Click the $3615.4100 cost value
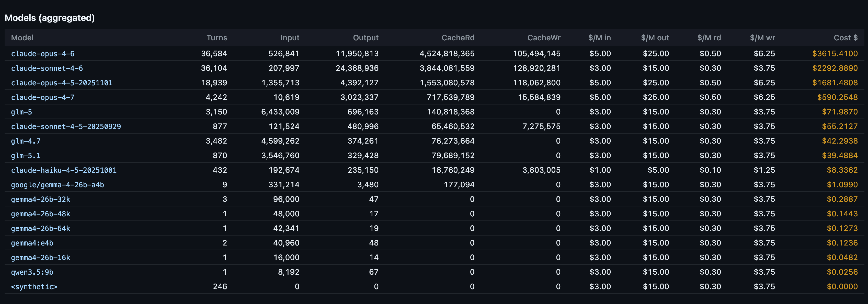 click(x=835, y=54)
